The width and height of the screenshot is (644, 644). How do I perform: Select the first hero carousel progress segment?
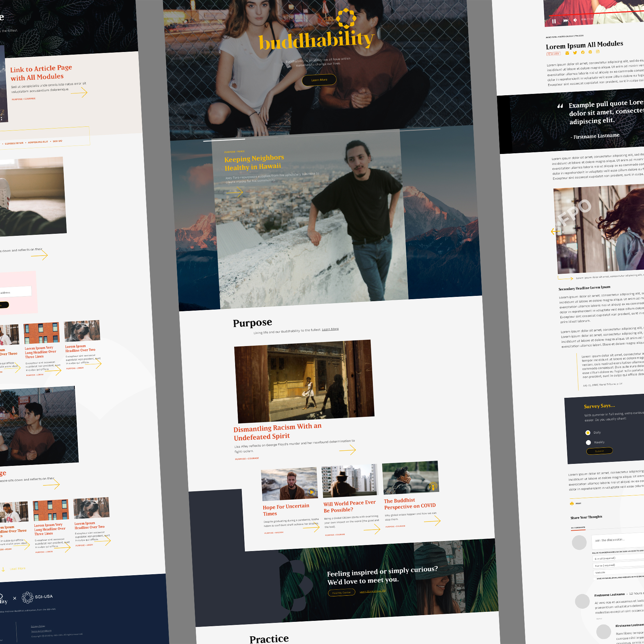click(224, 140)
